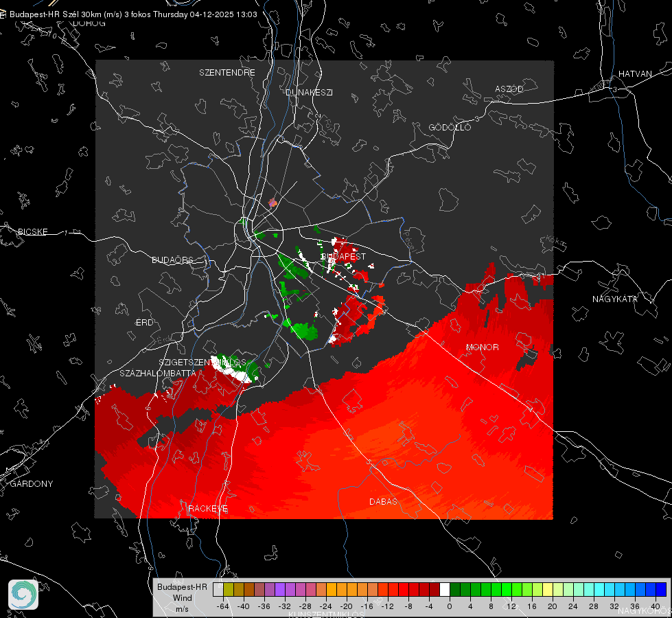Click the -36 legend value
Image resolution: width=672 pixels, height=618 pixels.
tap(264, 606)
